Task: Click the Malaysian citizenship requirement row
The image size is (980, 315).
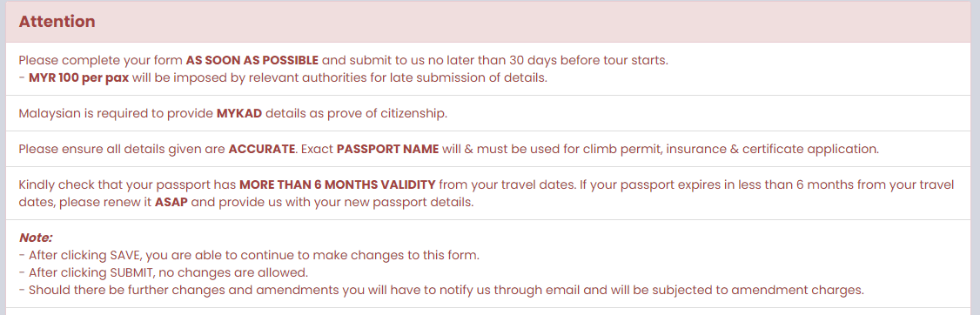Action: pos(489,114)
